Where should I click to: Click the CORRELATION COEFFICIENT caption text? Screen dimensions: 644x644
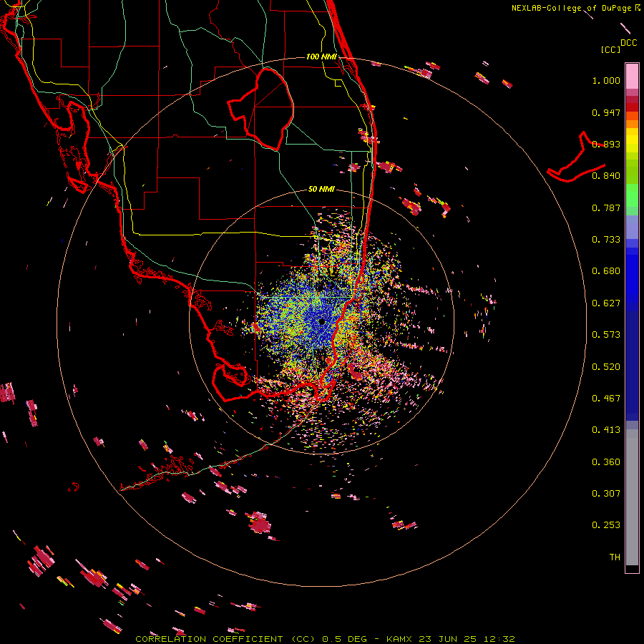[209, 639]
